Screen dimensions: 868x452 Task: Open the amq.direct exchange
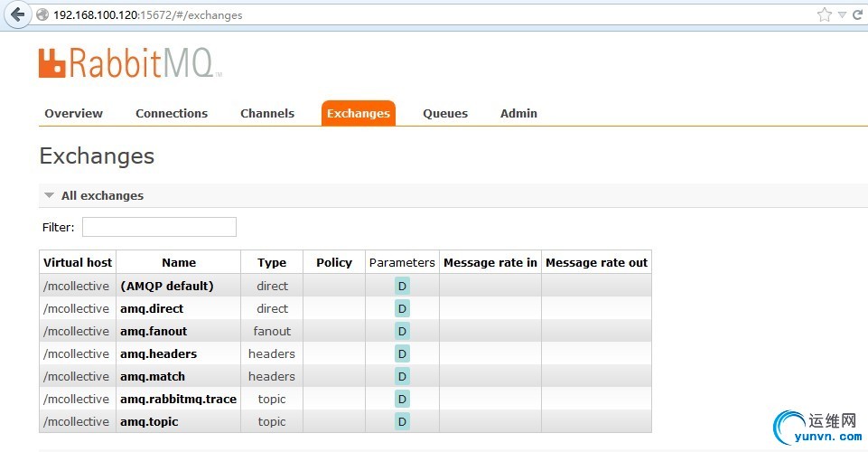point(152,309)
